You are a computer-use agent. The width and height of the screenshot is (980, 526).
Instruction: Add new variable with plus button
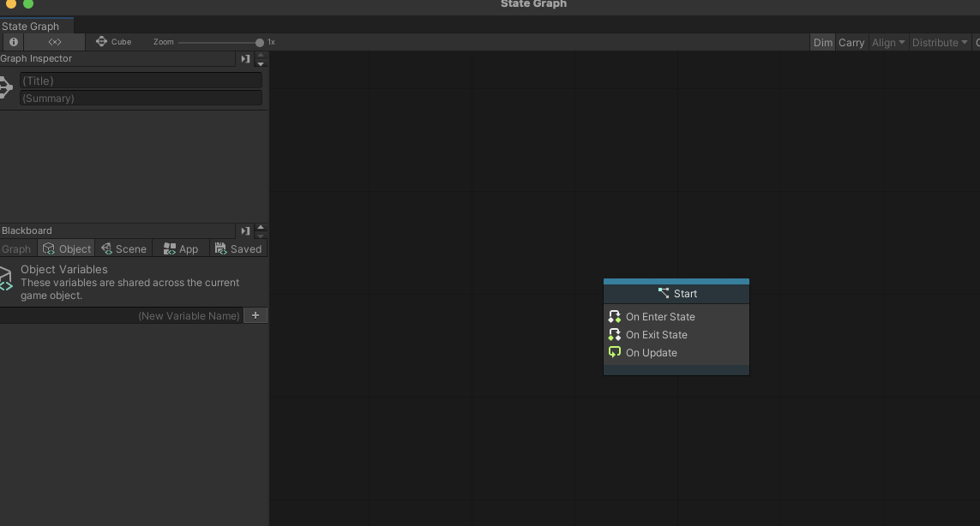pos(255,315)
